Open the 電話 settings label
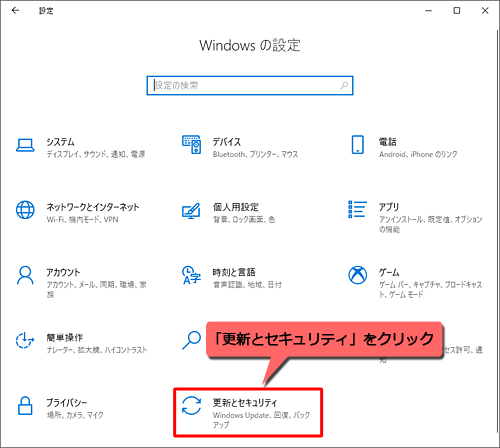The height and width of the screenshot is (448, 500). point(388,142)
